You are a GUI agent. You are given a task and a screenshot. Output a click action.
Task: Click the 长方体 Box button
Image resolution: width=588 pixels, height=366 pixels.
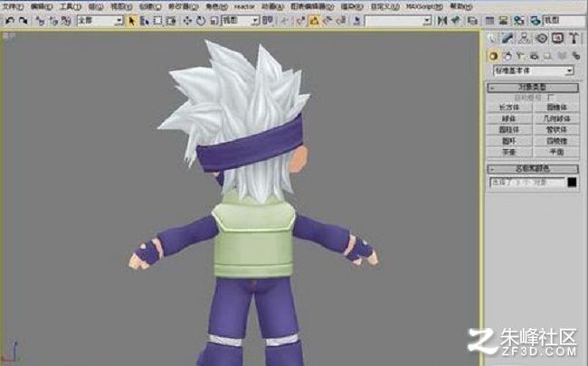[x=509, y=108]
